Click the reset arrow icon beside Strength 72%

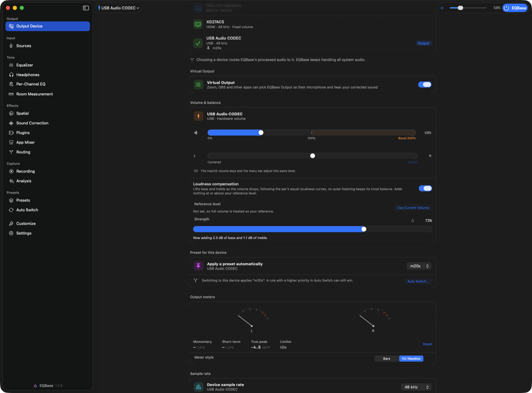click(412, 221)
